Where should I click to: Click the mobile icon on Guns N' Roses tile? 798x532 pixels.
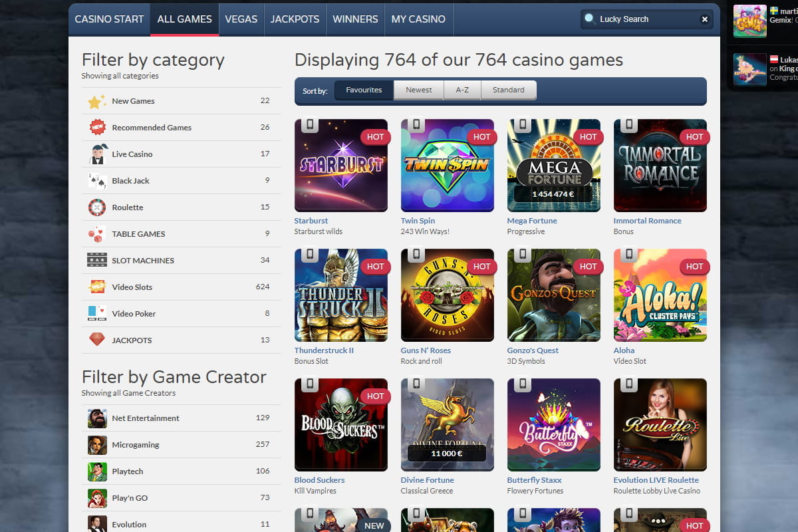[416, 255]
